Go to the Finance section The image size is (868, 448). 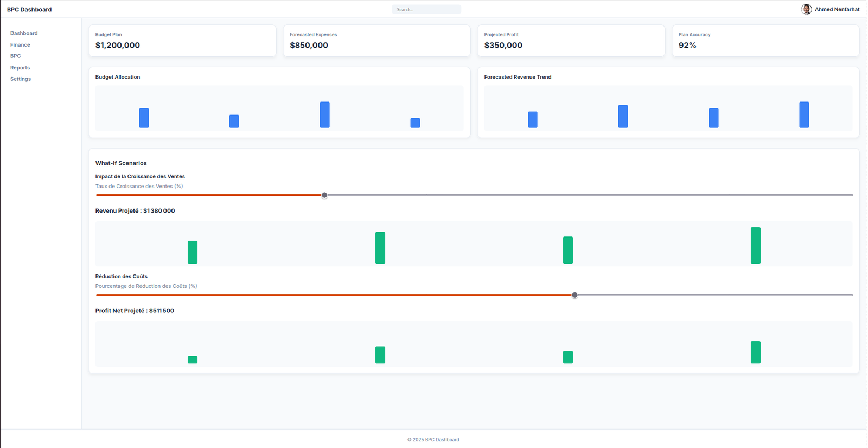click(x=20, y=45)
